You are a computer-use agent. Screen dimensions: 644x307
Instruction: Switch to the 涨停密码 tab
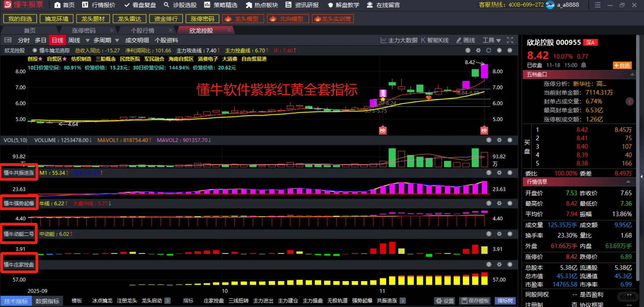[x=84, y=30]
